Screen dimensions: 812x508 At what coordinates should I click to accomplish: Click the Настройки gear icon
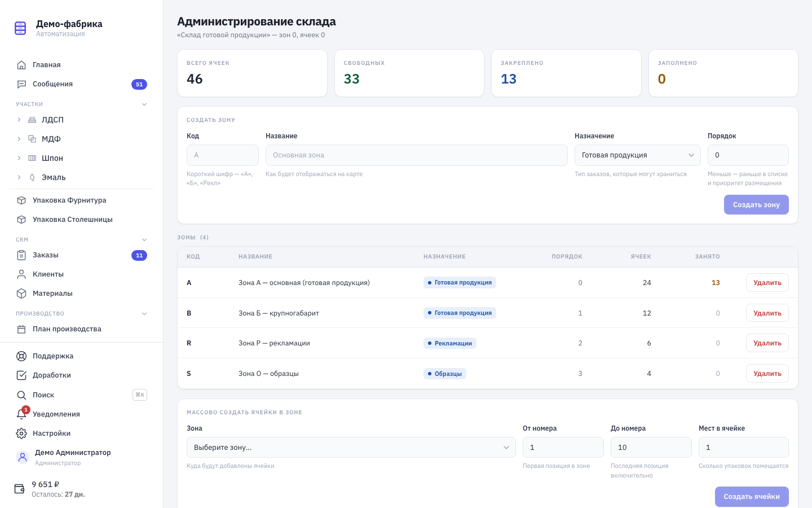coord(21,433)
